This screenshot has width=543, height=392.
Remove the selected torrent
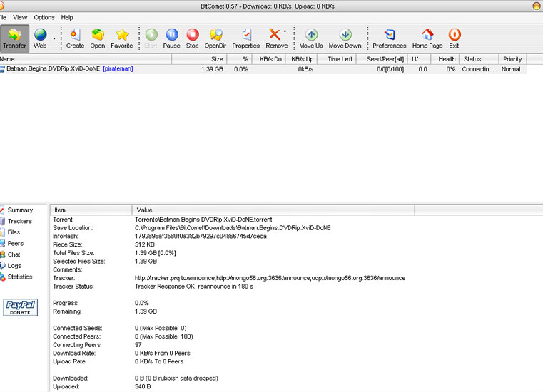point(276,38)
